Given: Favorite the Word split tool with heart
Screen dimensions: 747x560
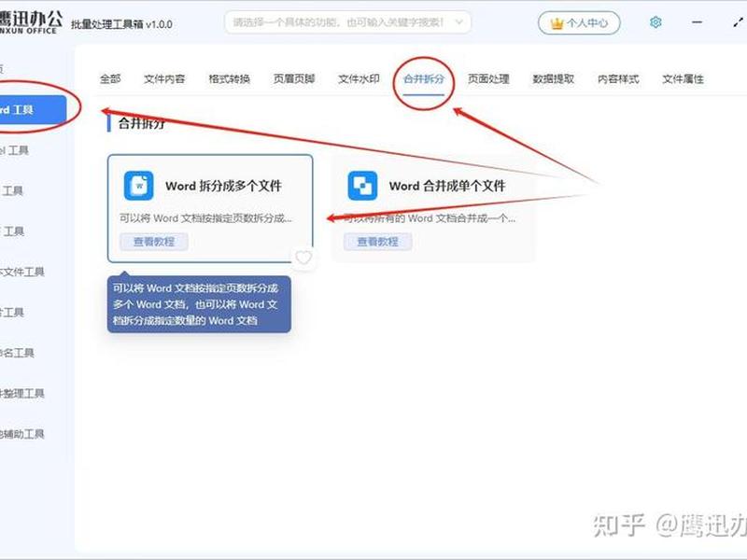Looking at the screenshot, I should coord(303,258).
